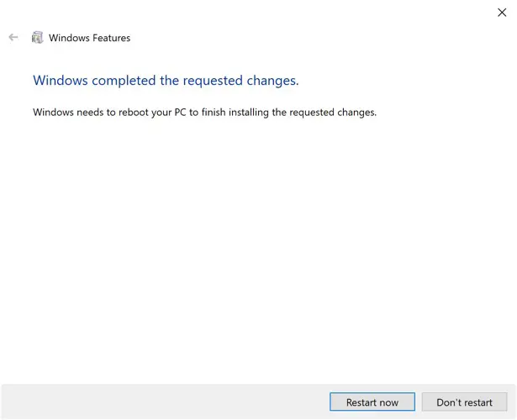Click the Windows Features dialog icon
The width and height of the screenshot is (517, 420).
[x=37, y=38]
